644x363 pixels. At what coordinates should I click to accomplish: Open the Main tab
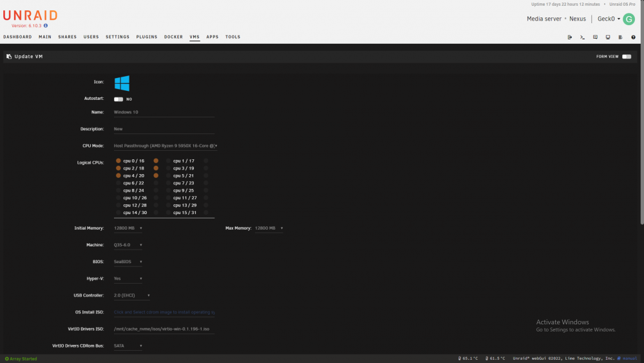click(45, 37)
